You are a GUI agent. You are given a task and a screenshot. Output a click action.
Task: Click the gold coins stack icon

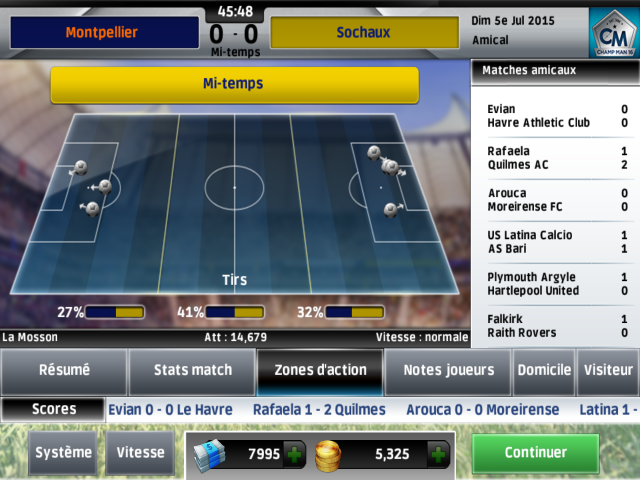click(328, 456)
